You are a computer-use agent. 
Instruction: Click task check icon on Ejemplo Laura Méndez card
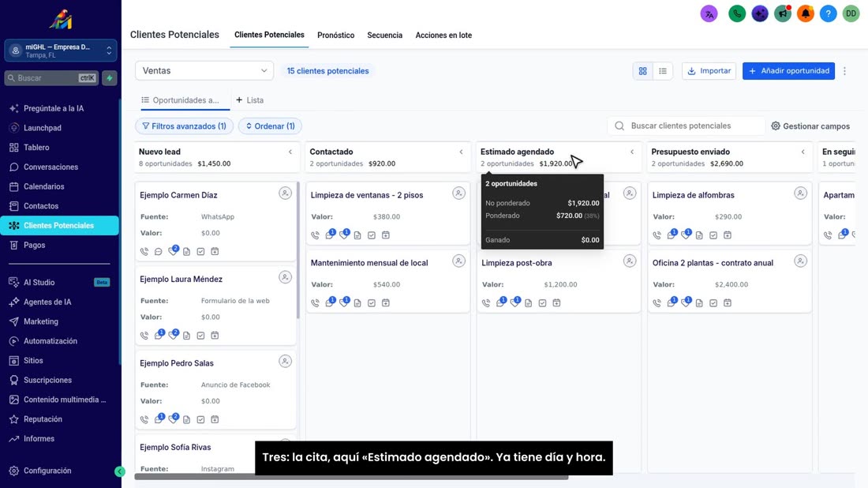200,336
